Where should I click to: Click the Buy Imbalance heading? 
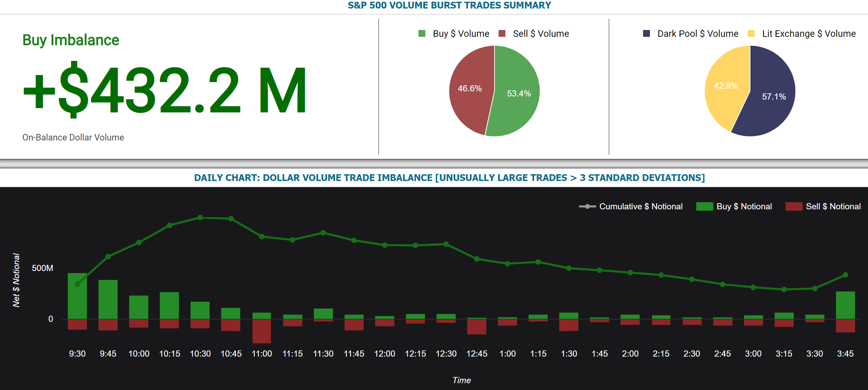(x=71, y=40)
